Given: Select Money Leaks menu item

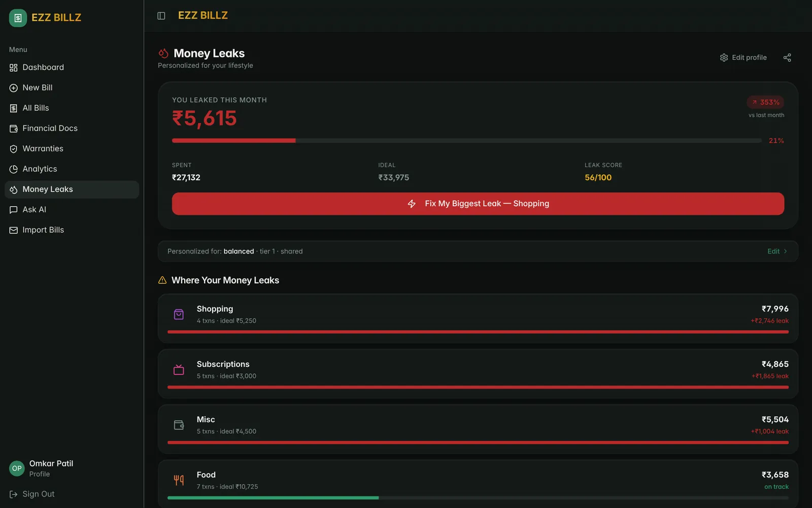Looking at the screenshot, I should (72, 189).
